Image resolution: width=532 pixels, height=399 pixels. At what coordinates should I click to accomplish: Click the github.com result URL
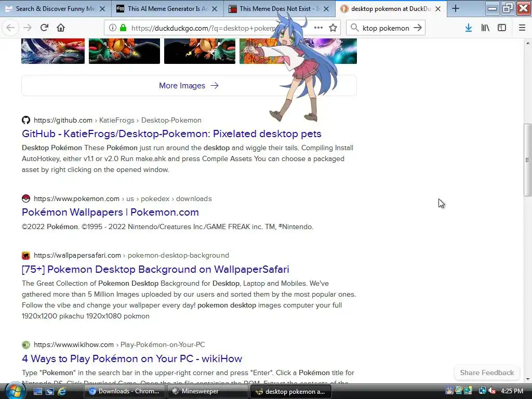click(x=117, y=120)
